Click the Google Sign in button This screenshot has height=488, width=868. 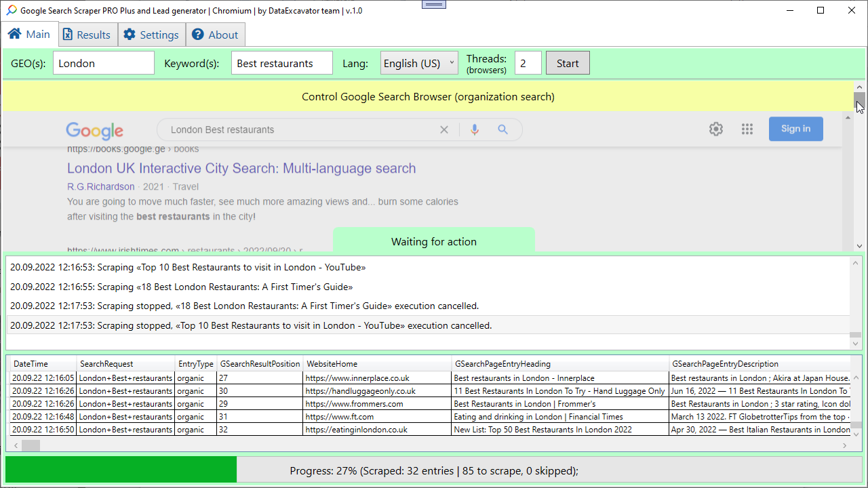pos(795,129)
